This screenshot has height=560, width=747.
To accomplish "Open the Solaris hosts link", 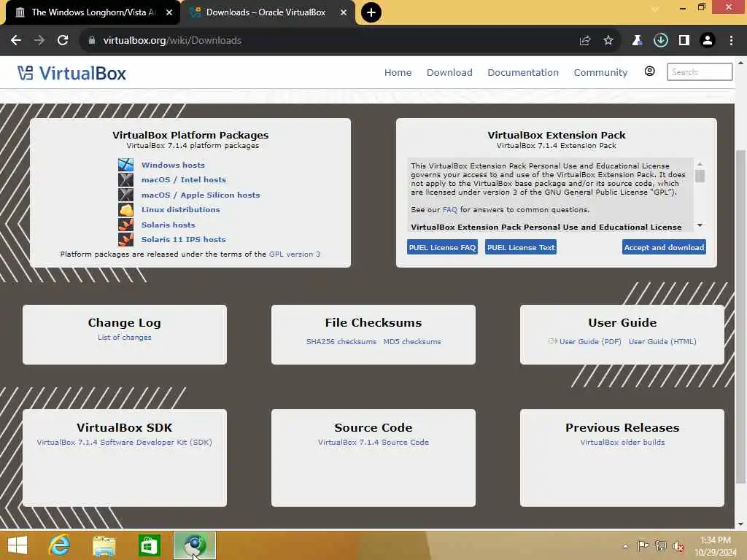I will (x=169, y=225).
